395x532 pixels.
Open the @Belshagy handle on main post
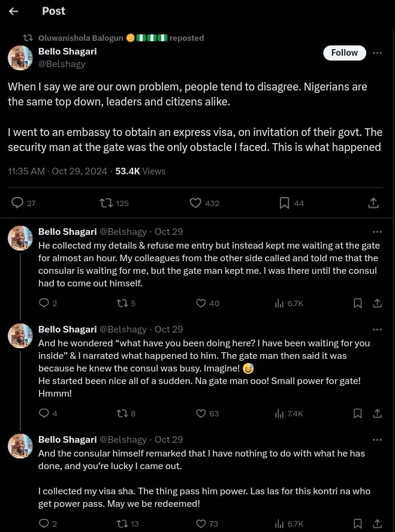(x=62, y=64)
